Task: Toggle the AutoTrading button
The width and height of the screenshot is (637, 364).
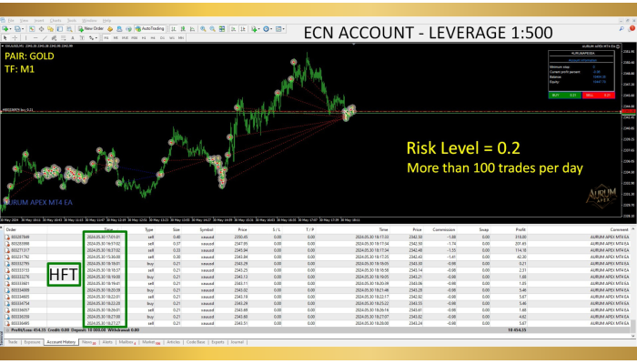Action: 151,28
